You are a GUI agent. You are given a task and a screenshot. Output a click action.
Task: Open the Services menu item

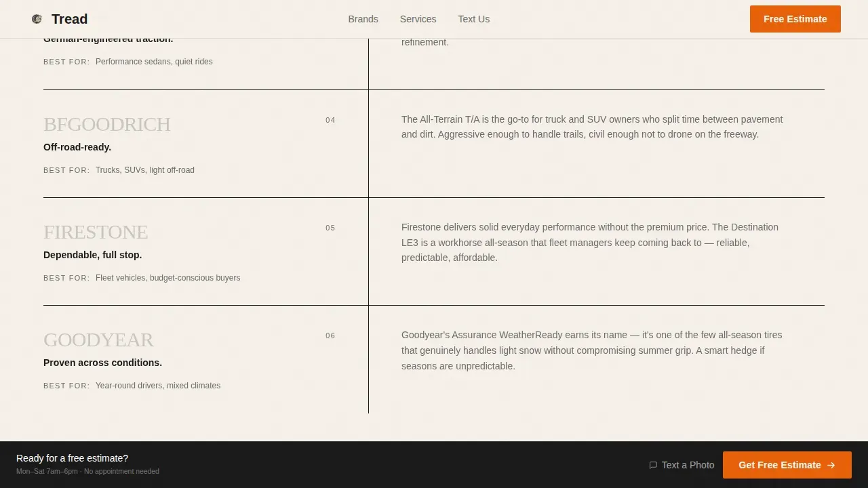418,19
